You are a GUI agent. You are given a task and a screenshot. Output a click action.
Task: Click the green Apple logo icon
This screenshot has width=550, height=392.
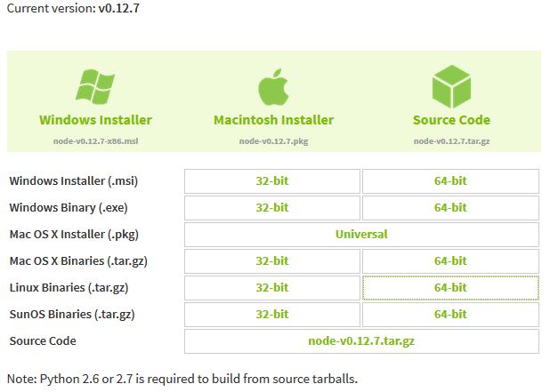[273, 87]
